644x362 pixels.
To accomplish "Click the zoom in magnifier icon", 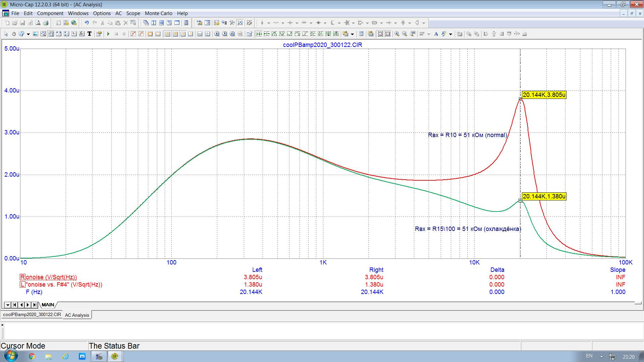I will [x=397, y=34].
